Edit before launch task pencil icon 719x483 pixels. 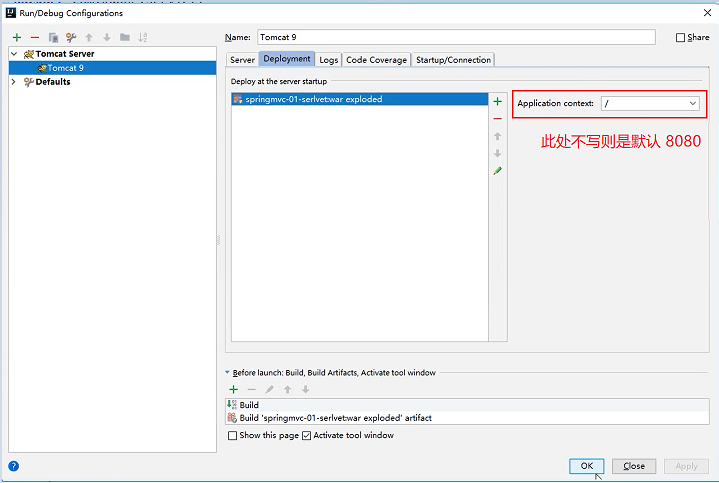[x=270, y=389]
